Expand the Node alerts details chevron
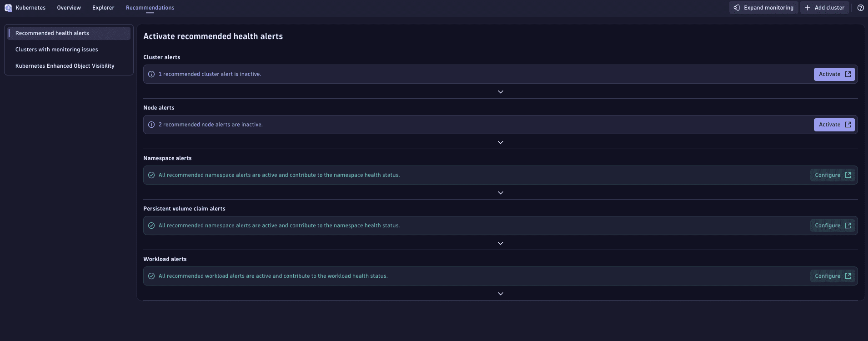 pos(500,142)
